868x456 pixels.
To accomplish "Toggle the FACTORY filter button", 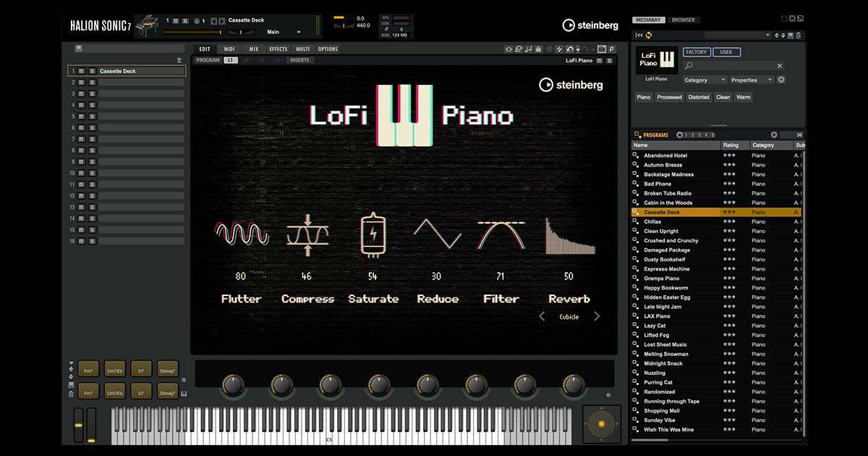I will 696,52.
